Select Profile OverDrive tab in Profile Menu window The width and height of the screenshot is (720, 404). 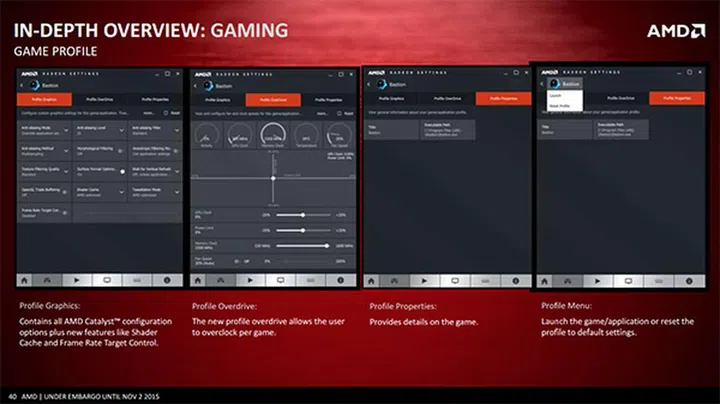(x=621, y=98)
